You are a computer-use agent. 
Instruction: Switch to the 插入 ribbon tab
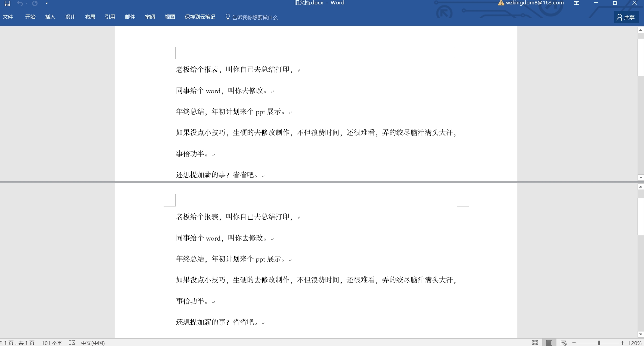50,17
